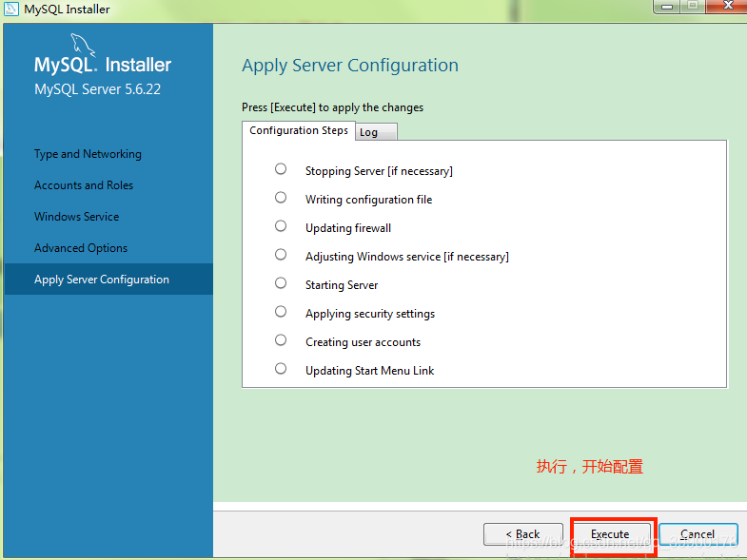
Task: Open the Windows Service step
Action: tap(77, 217)
